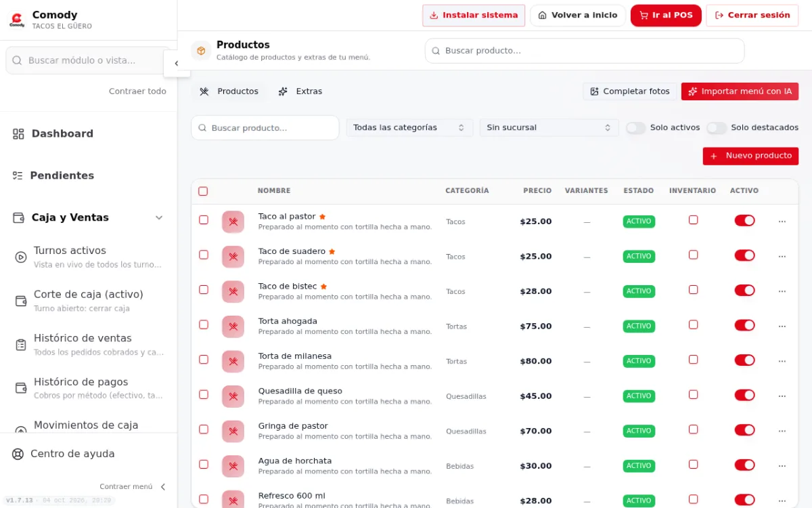Click the Histórico de ventas clipboard icon
812x508 pixels.
pos(21,345)
